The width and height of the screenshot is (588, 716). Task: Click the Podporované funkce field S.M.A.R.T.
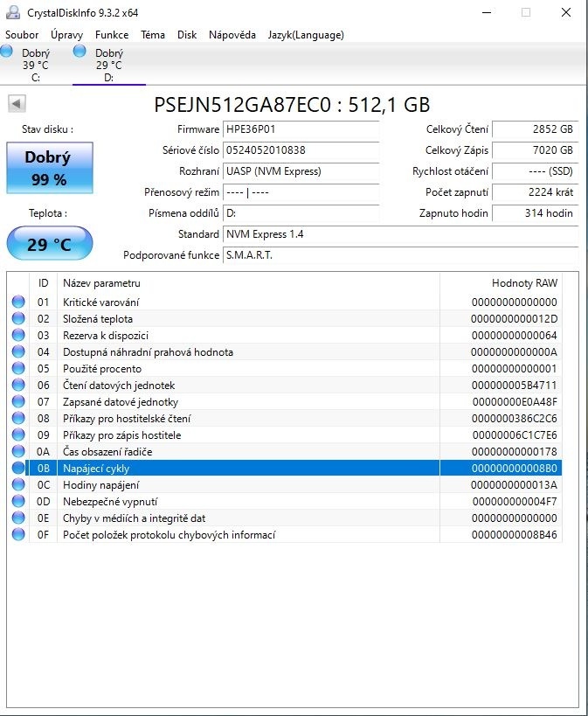pyautogui.click(x=400, y=255)
